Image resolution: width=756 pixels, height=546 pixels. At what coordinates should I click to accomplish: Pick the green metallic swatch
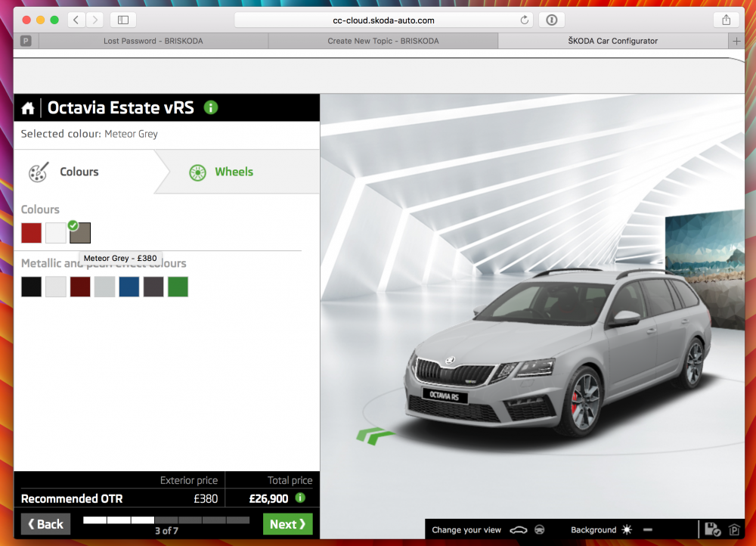tap(178, 287)
